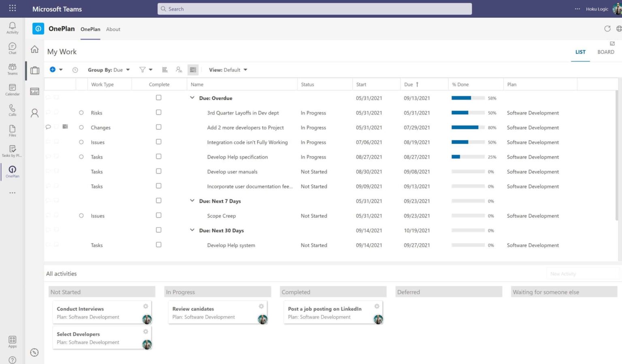Collapse the Due: Overdue group
Screen dimensions: 622x364
[x=192, y=98]
